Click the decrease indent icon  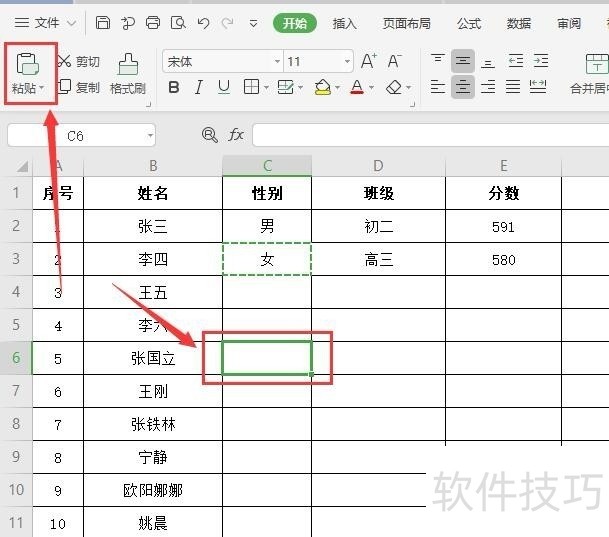(516, 61)
